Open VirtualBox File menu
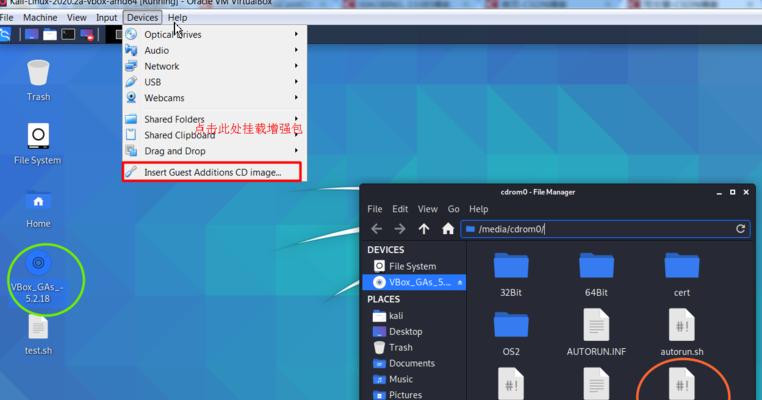Image resolution: width=762 pixels, height=400 pixels. (x=7, y=17)
